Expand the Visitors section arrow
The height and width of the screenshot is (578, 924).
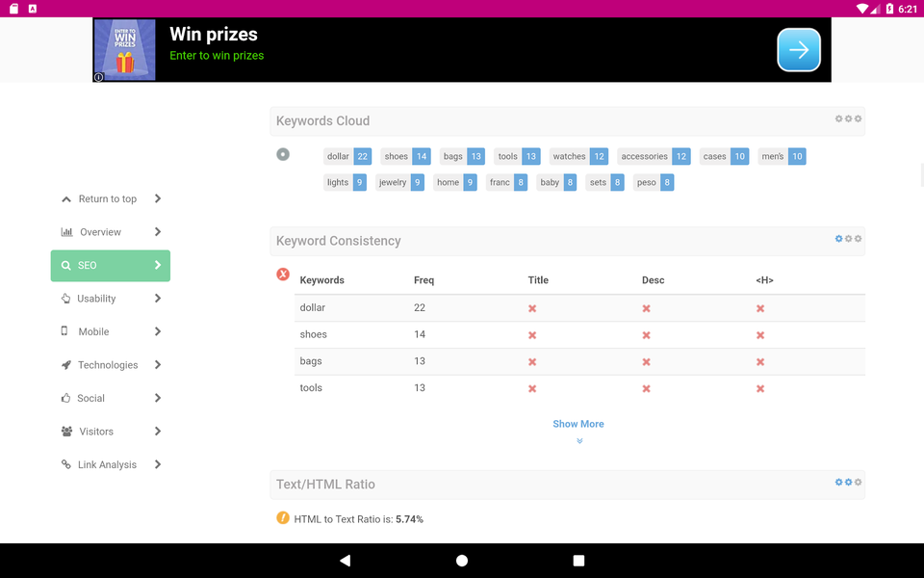point(157,431)
